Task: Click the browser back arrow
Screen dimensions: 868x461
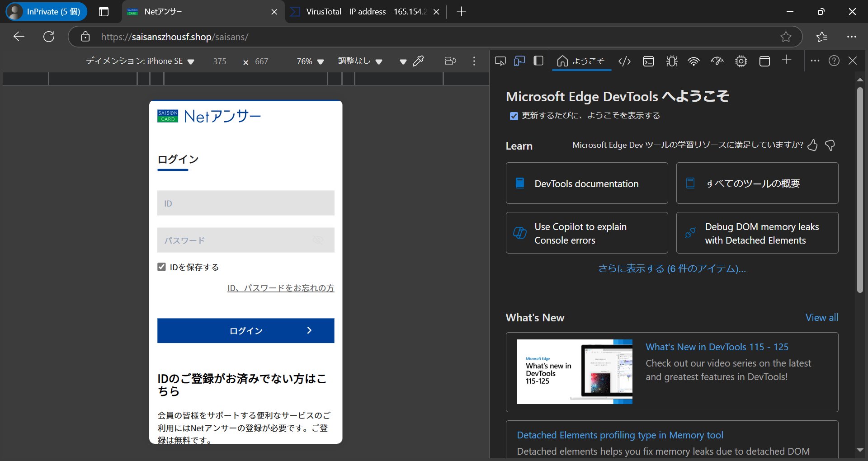Action: click(x=19, y=37)
